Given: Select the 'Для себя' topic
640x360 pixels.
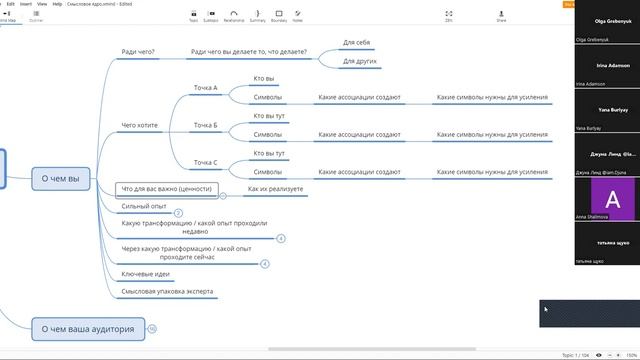Looking at the screenshot, I should point(356,42).
